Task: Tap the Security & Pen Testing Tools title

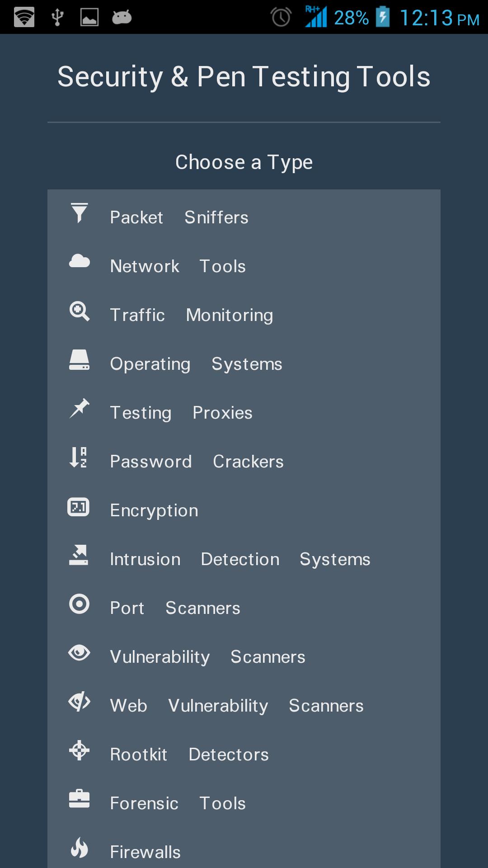Action: pyautogui.click(x=244, y=76)
